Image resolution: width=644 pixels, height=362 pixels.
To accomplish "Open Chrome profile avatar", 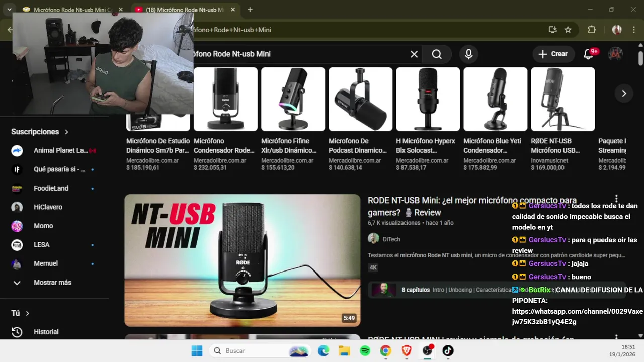I will 617,30.
